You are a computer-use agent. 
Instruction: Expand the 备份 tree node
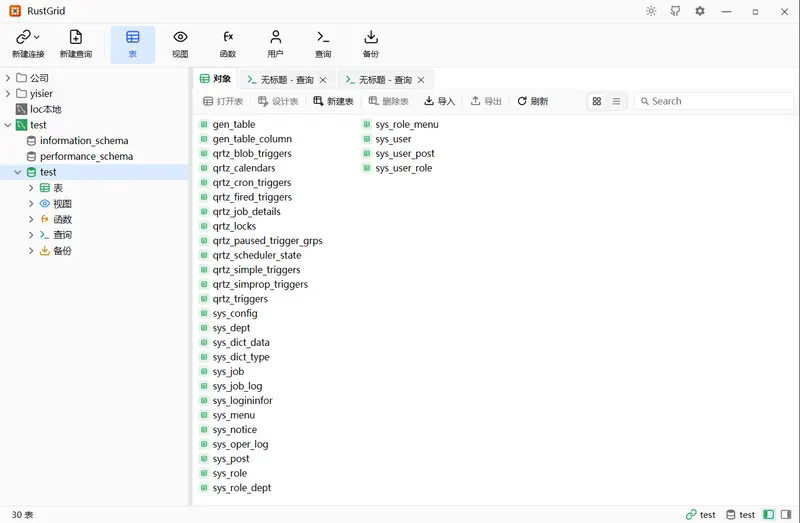31,251
